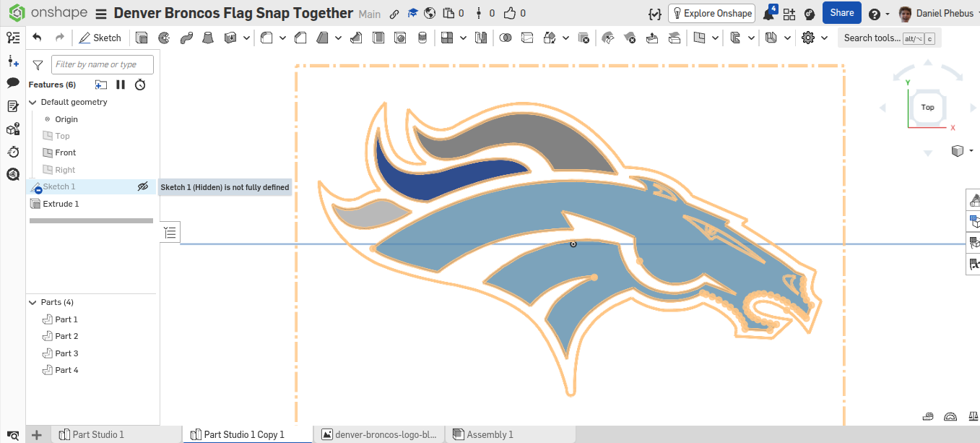The image size is (980, 443).
Task: Select the Sweep tool
Action: click(186, 38)
